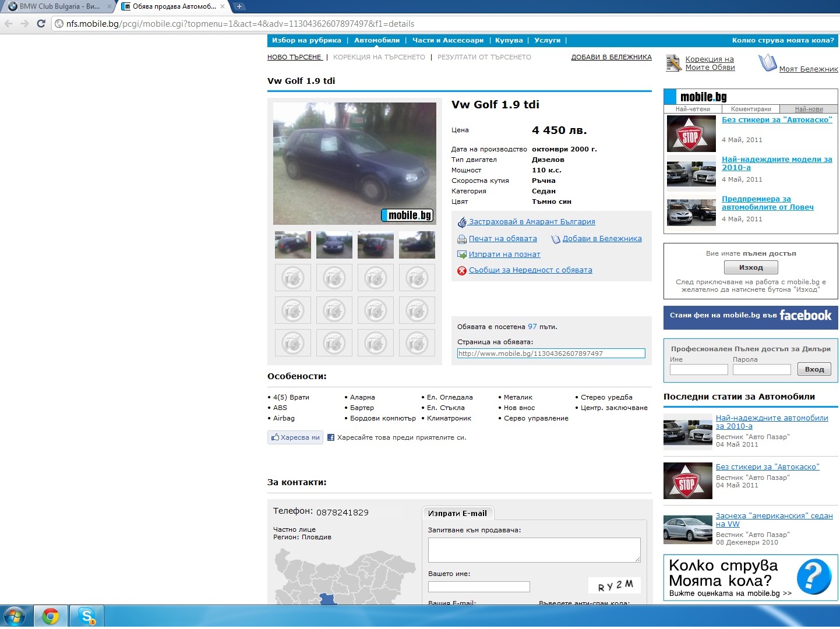Click the main Vw Golf photo
840x629 pixels.
point(355,164)
